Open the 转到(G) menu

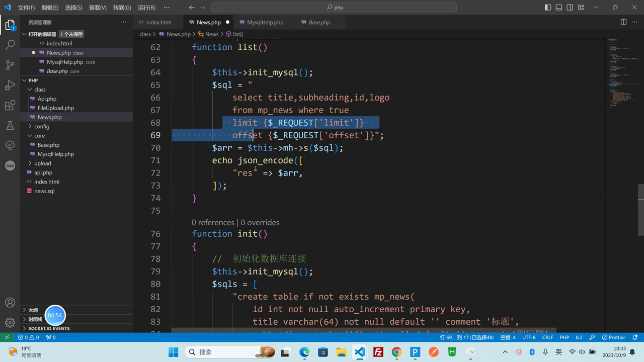pyautogui.click(x=122, y=8)
